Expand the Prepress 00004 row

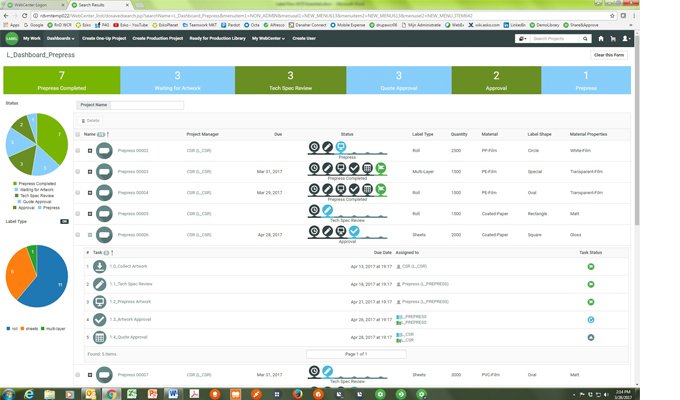tap(90, 193)
